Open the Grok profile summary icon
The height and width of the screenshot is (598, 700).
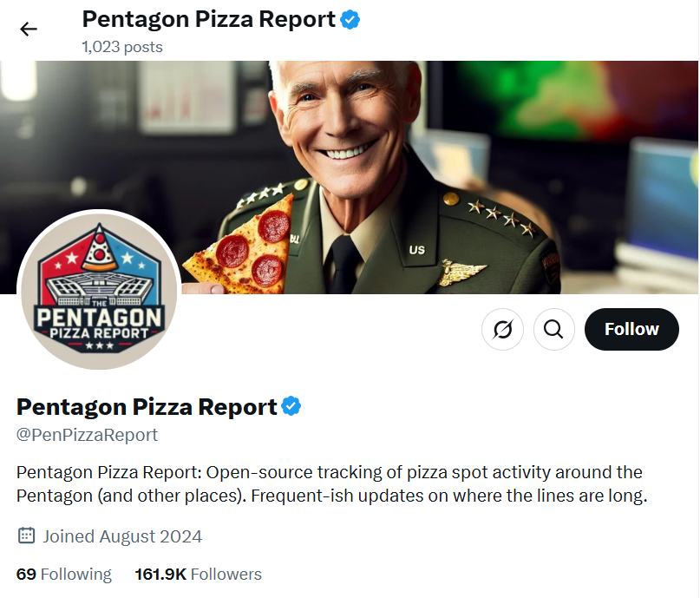502,329
